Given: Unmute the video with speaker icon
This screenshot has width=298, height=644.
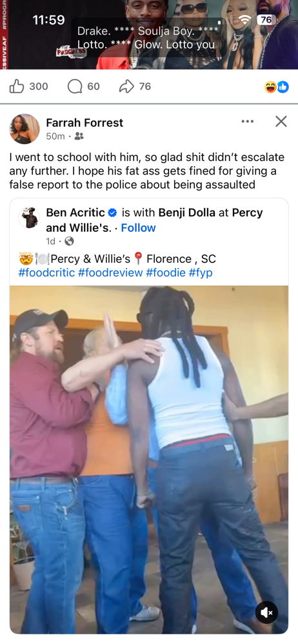Looking at the screenshot, I should point(267,613).
